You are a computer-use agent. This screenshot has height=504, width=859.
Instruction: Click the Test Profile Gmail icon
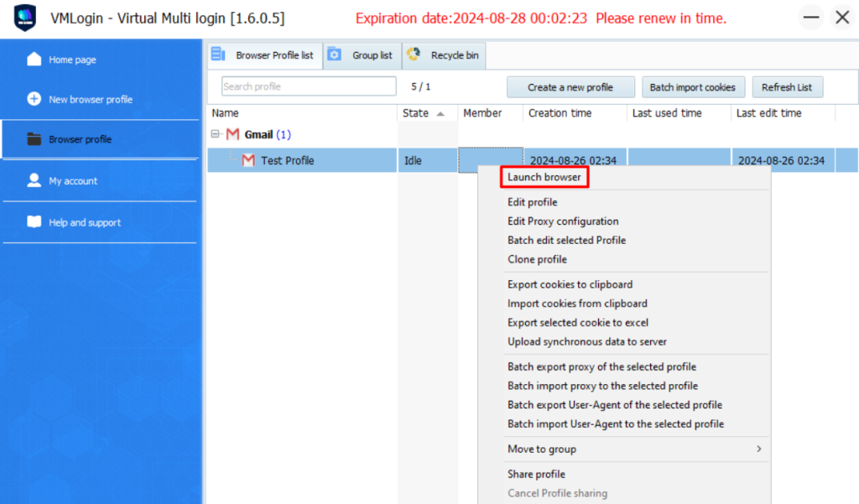click(x=248, y=160)
